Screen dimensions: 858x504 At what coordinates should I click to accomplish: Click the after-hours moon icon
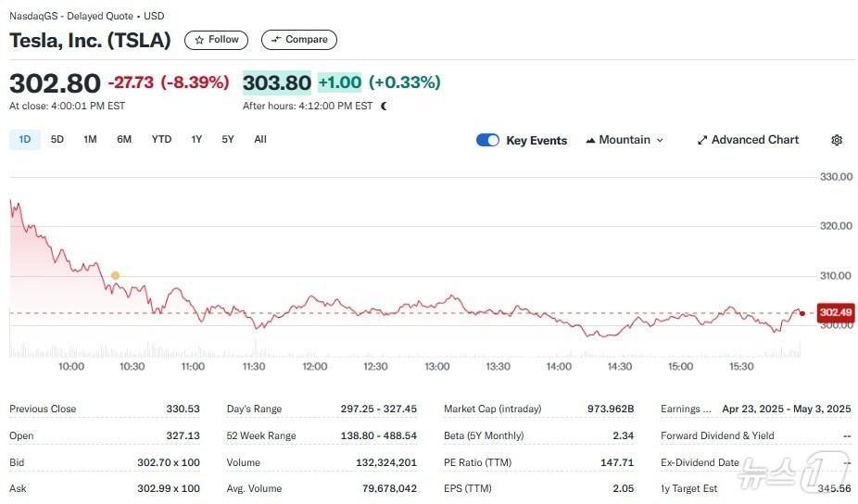click(x=384, y=106)
